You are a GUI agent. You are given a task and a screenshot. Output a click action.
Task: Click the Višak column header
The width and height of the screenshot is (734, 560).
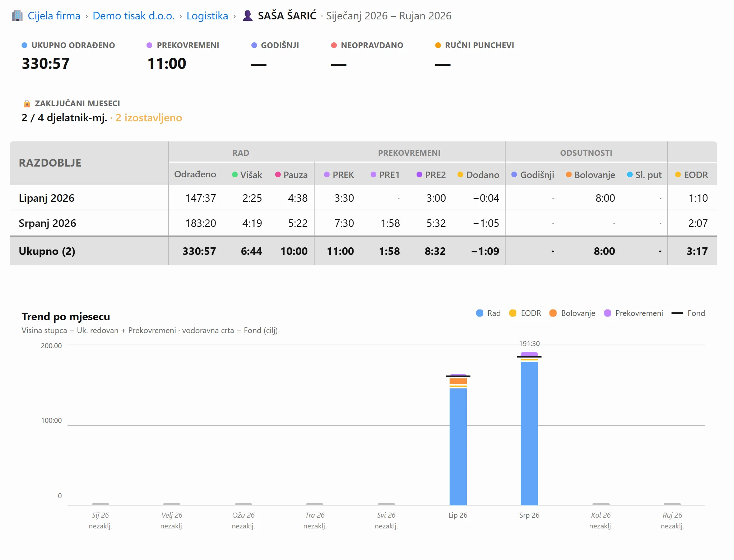click(247, 175)
